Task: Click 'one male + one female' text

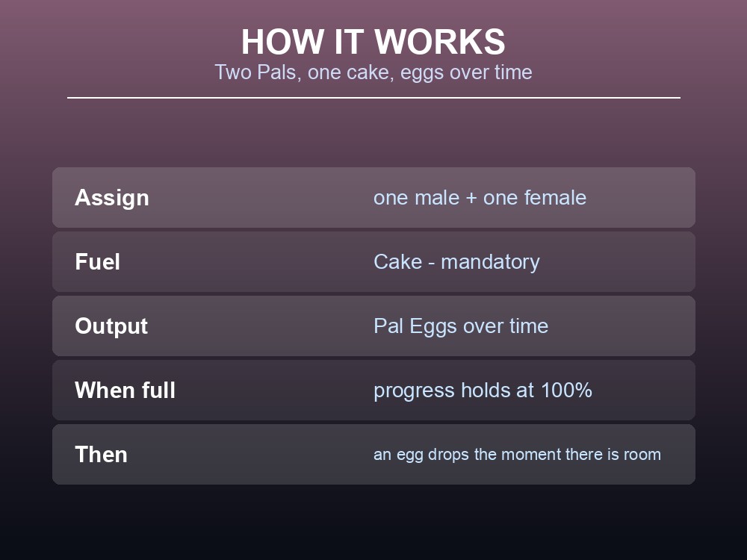Action: click(x=480, y=198)
